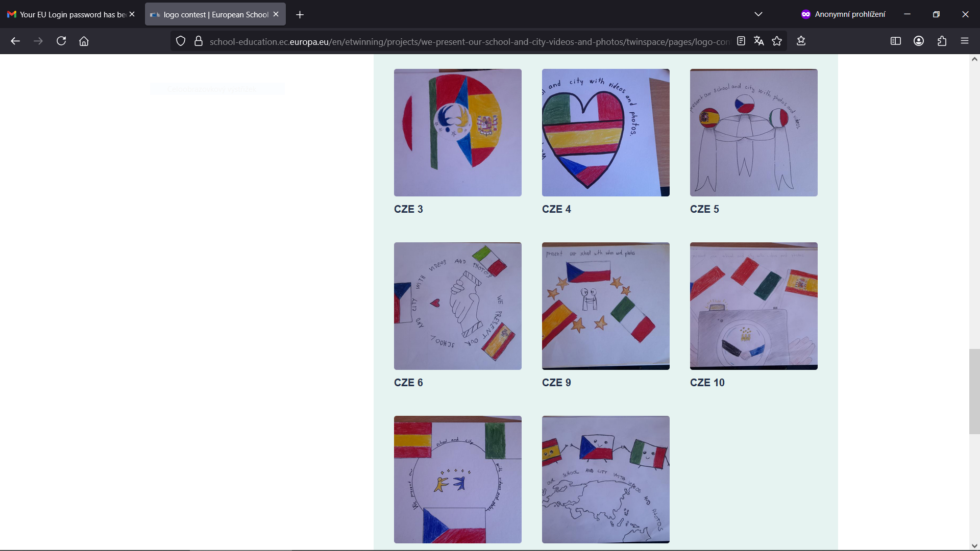Image resolution: width=980 pixels, height=551 pixels.
Task: Click the browser back arrow
Action: pos(15,41)
